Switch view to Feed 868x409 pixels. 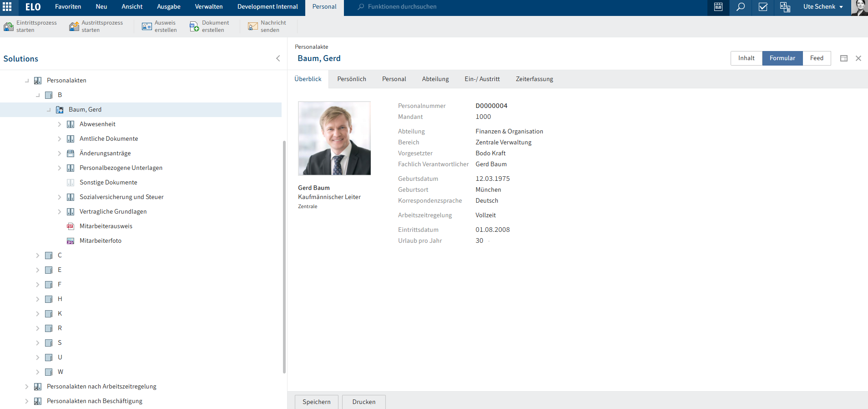coord(817,58)
